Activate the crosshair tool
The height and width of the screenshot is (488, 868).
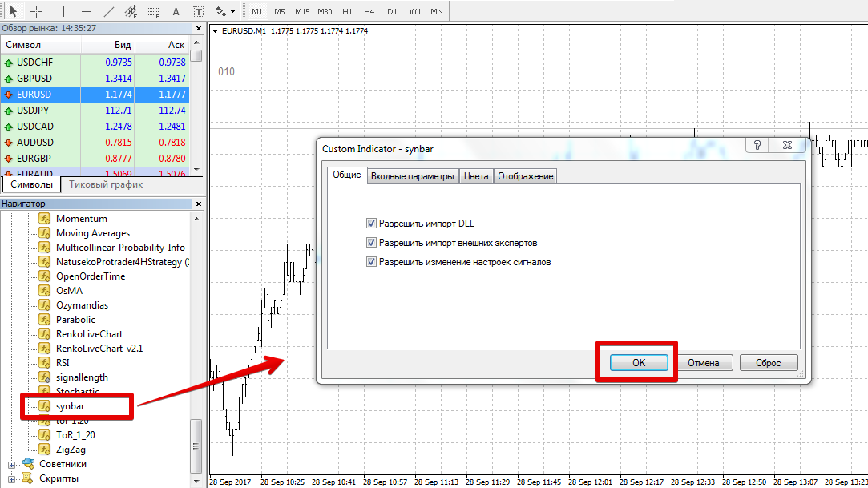tap(37, 11)
